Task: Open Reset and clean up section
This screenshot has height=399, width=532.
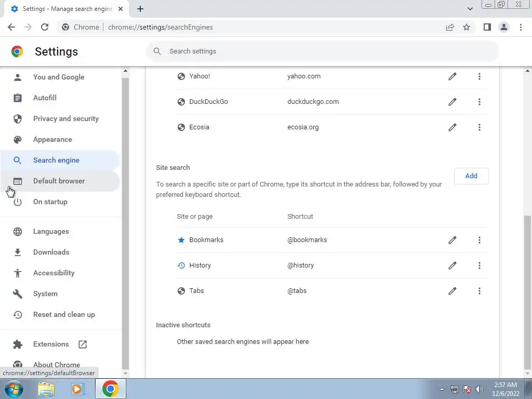Action: (x=60, y=314)
